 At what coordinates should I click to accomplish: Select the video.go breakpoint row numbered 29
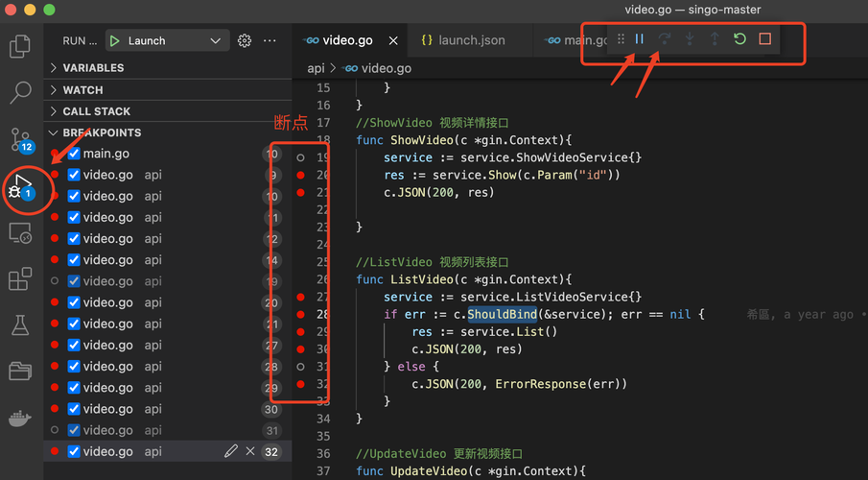[x=168, y=388]
